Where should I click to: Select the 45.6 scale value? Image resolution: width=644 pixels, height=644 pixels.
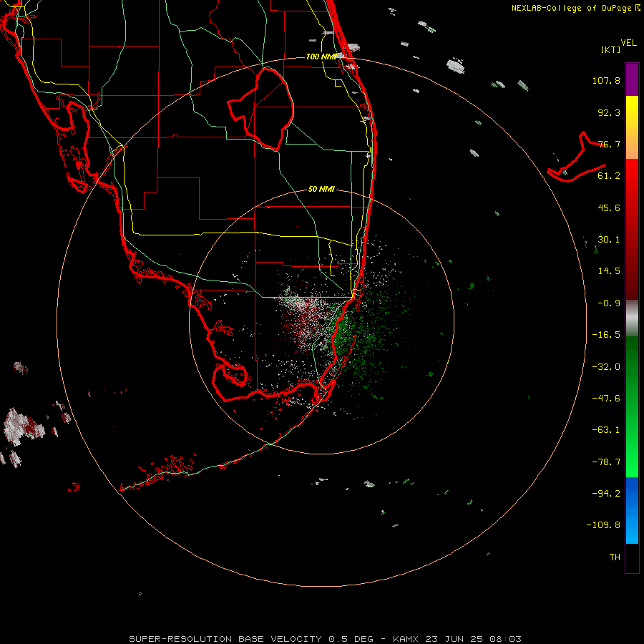click(609, 208)
